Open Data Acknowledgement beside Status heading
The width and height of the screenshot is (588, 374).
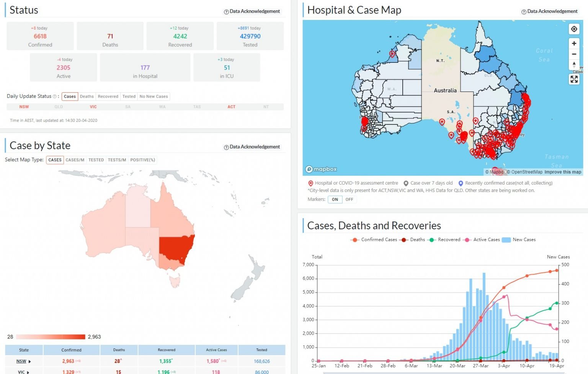point(252,11)
